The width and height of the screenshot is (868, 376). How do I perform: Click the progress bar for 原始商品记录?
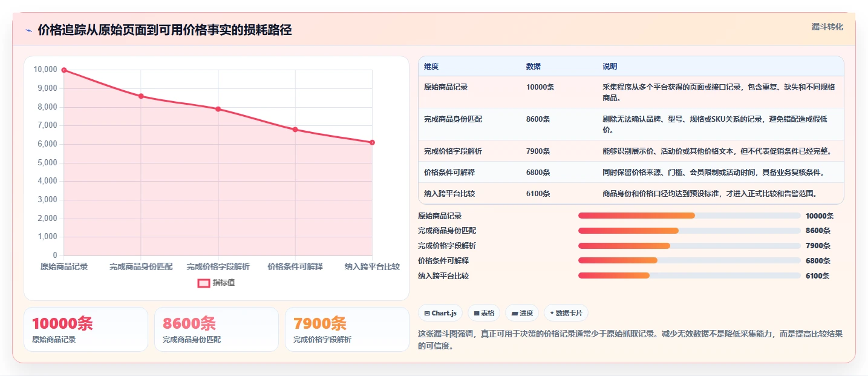point(690,216)
